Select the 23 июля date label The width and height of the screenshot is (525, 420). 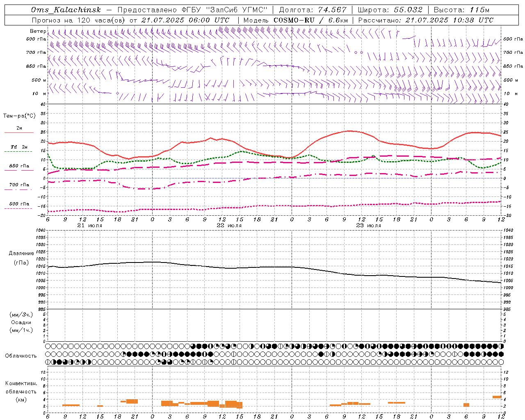click(x=369, y=226)
